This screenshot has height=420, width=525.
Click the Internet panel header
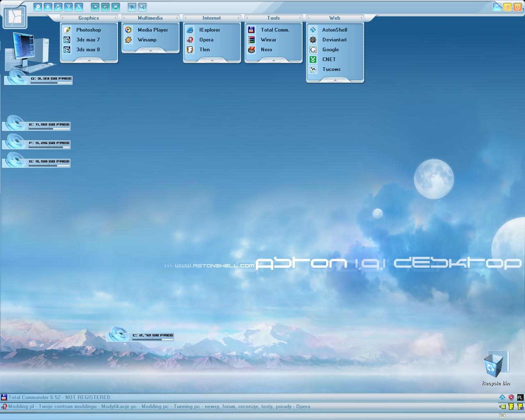(212, 18)
